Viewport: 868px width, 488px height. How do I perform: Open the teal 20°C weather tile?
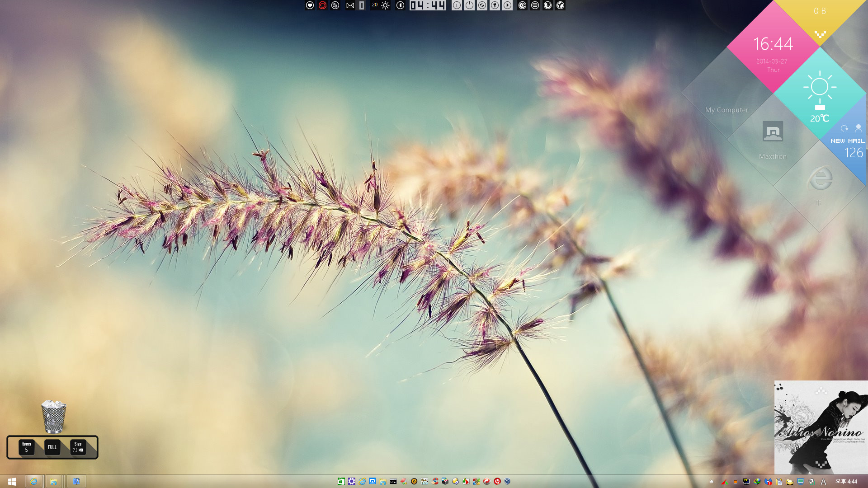[819, 93]
